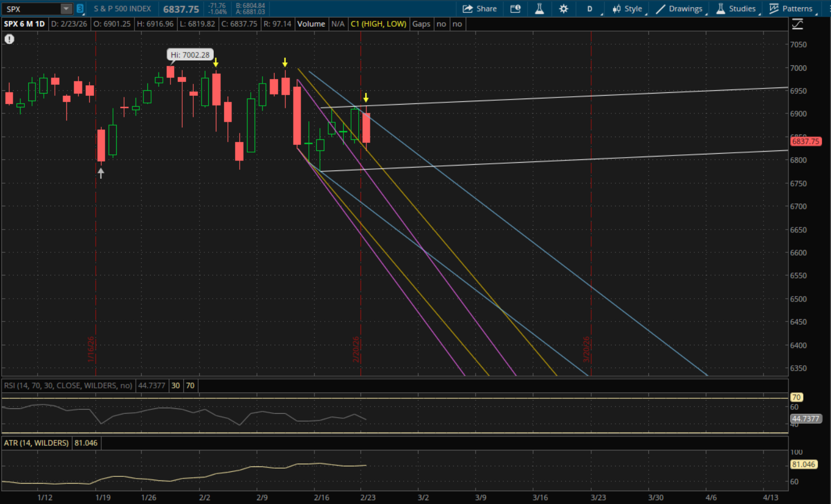831x504 pixels.
Task: Expand the SPX symbol dropdown arrow
Action: coord(66,9)
